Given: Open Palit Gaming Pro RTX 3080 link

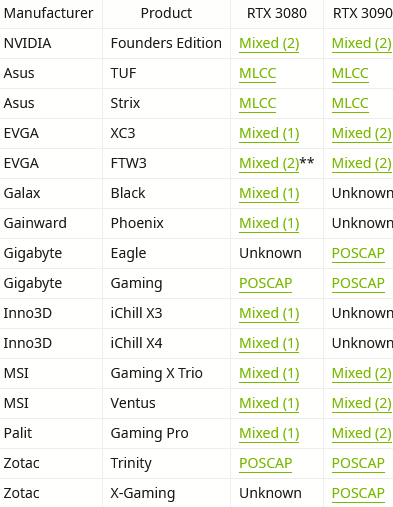Looking at the screenshot, I should tap(269, 433).
